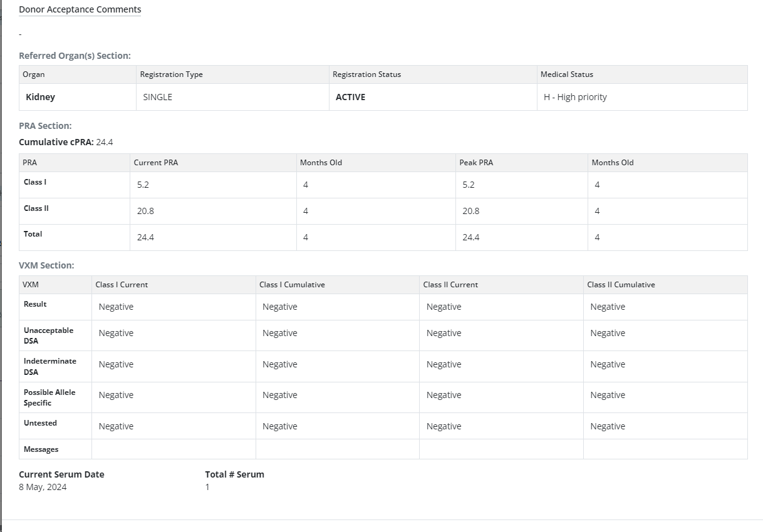Click the Current PRA column header
The height and width of the screenshot is (532, 763).
155,163
